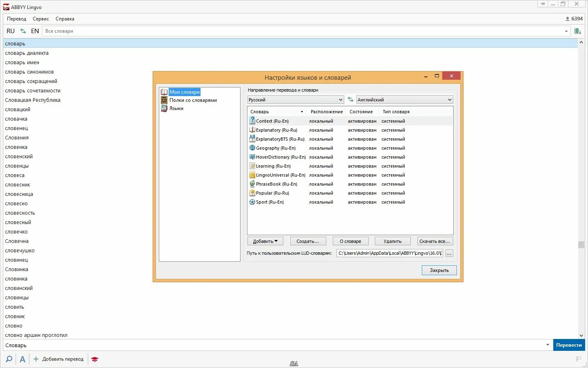Viewport: 588px width, 368px height.
Task: Select Полки со словарями in the tree
Action: (193, 100)
